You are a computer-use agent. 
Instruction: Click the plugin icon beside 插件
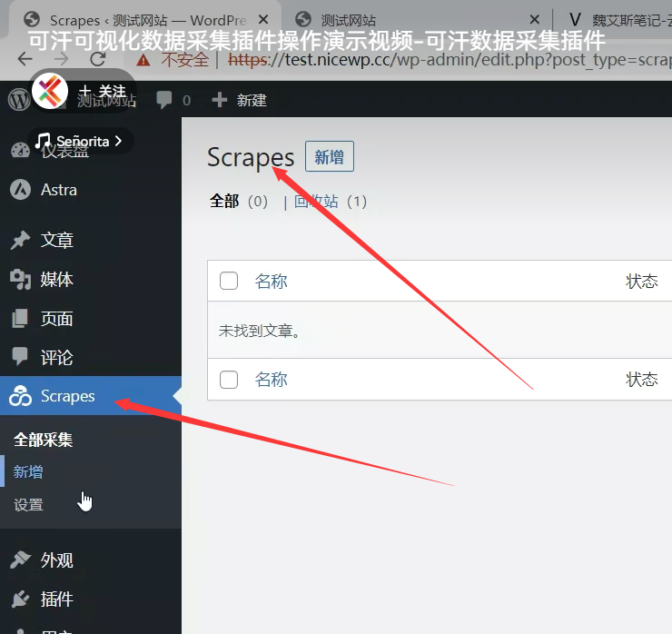(x=20, y=599)
